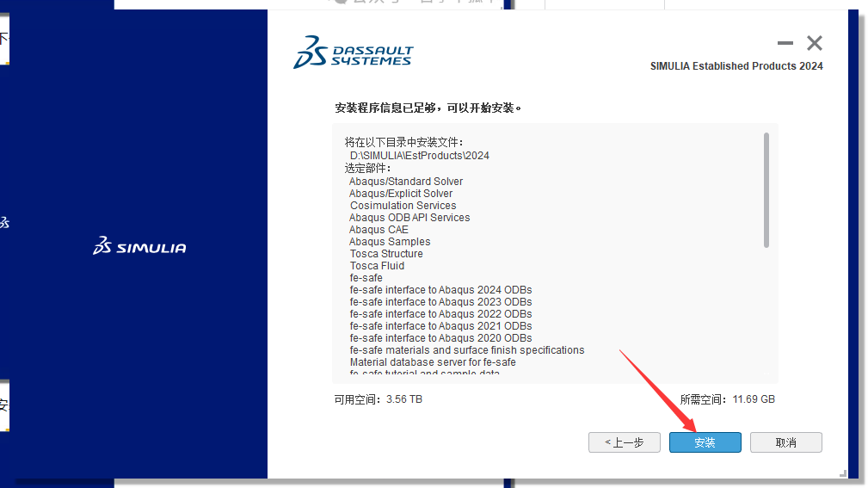Image resolution: width=868 pixels, height=488 pixels.
Task: Select the install path D:\SIMULIA\EstProducts\2024 text
Action: point(420,156)
